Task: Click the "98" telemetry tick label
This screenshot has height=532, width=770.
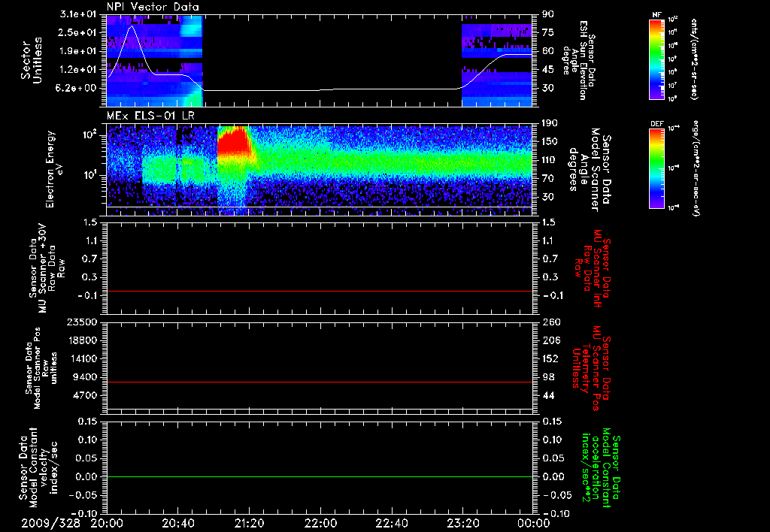Action: (x=547, y=377)
